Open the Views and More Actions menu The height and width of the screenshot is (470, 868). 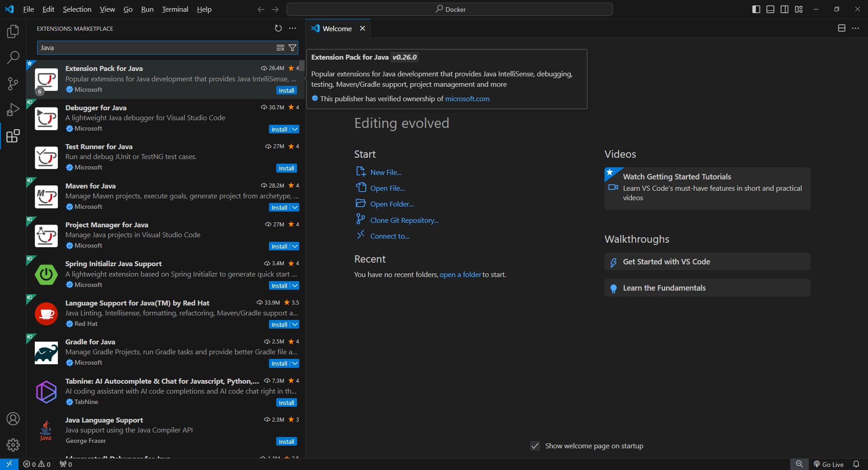tap(293, 28)
